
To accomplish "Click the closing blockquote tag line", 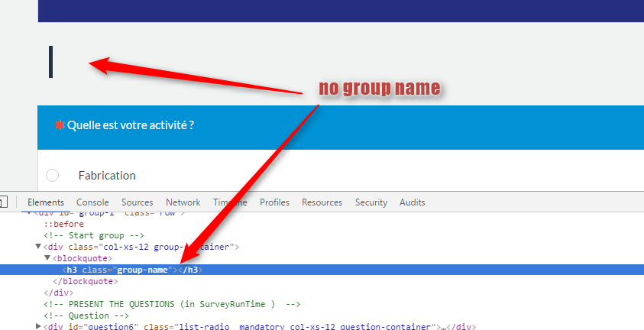I will pos(77,281).
